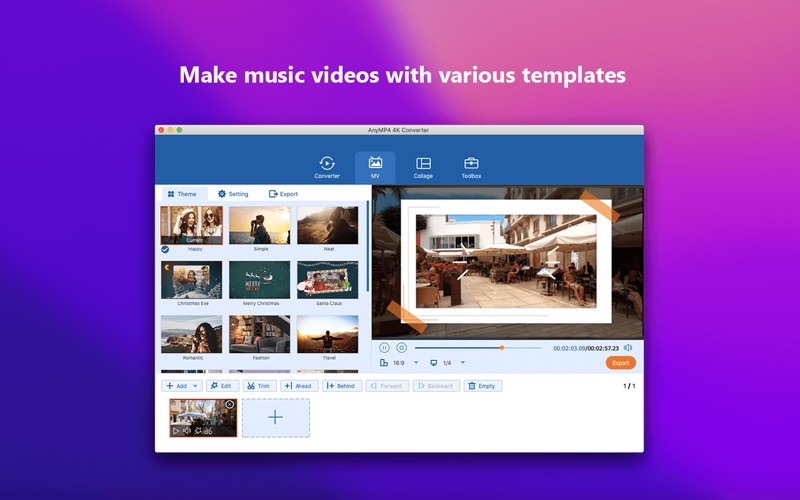Click the "1 / 1" page indicator

coord(629,386)
